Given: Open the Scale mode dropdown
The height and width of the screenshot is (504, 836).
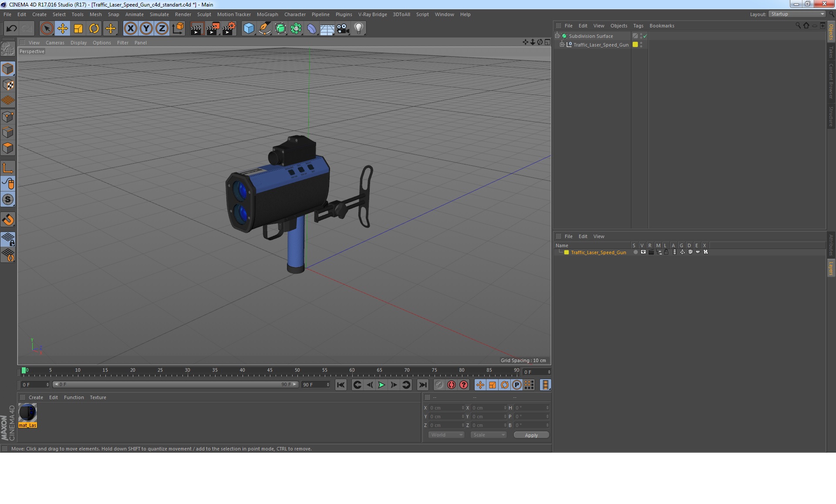Looking at the screenshot, I should coord(488,435).
